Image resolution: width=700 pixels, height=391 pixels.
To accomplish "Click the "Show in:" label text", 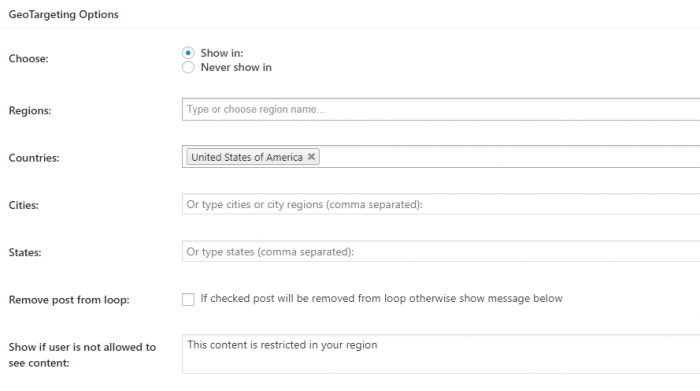I will pos(222,53).
